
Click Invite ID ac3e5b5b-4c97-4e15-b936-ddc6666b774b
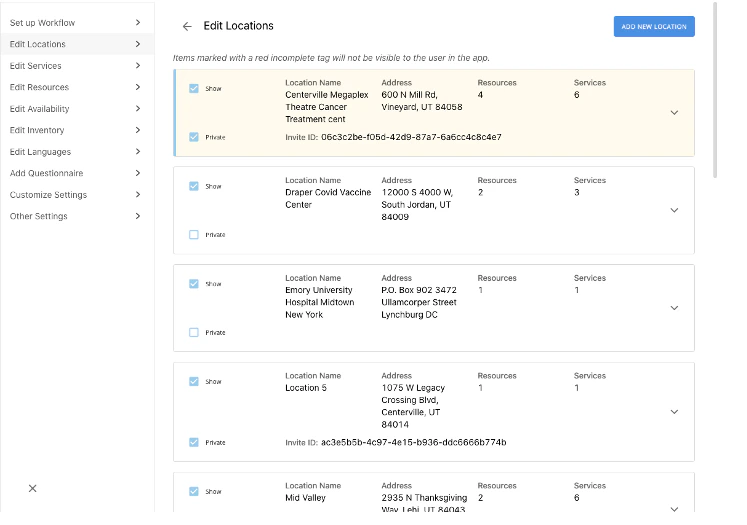coord(414,443)
